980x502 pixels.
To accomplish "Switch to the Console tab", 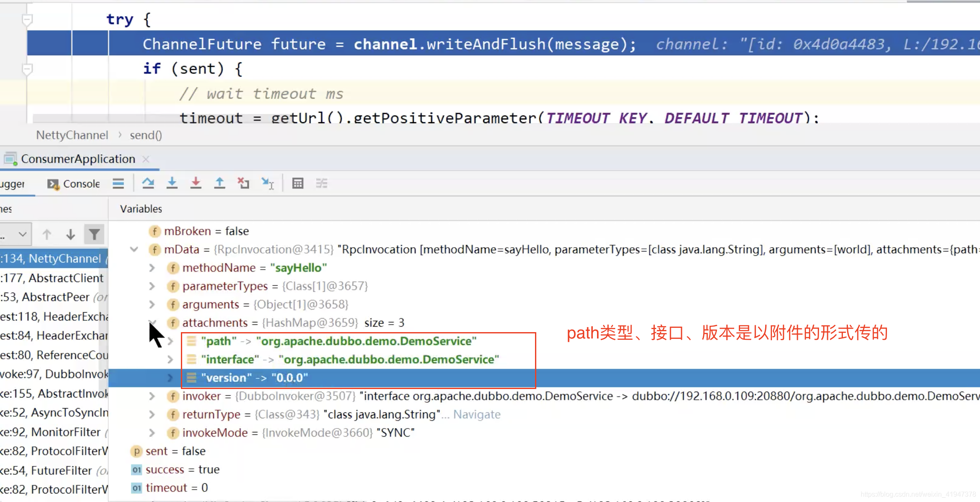I will pos(73,183).
